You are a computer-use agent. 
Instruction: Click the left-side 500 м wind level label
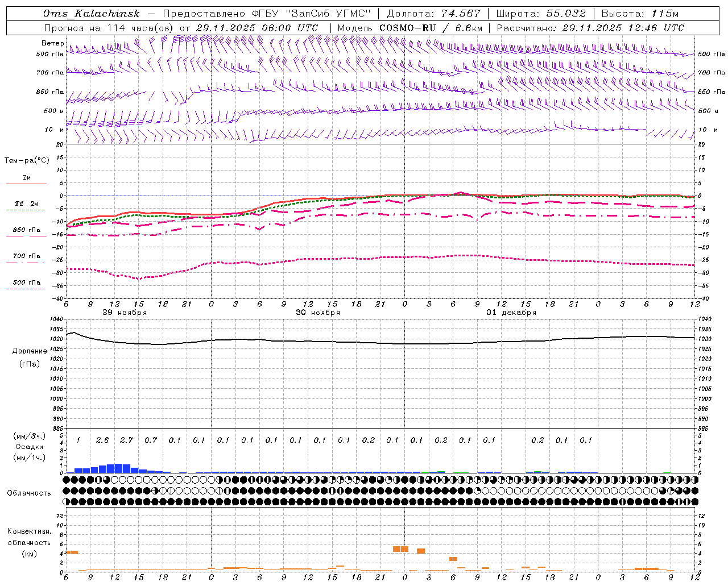pyautogui.click(x=54, y=111)
